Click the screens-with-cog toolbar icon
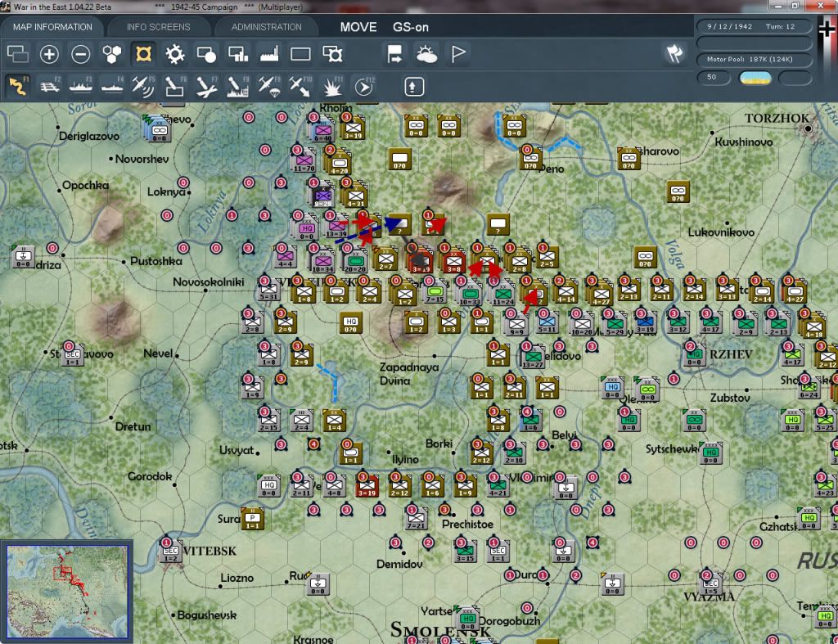Screen dimensions: 838x644 [332, 54]
